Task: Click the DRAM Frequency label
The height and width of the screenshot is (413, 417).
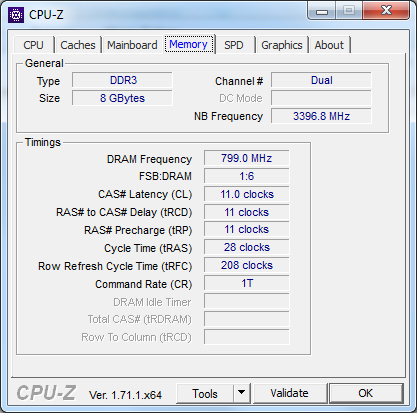Action: click(149, 159)
